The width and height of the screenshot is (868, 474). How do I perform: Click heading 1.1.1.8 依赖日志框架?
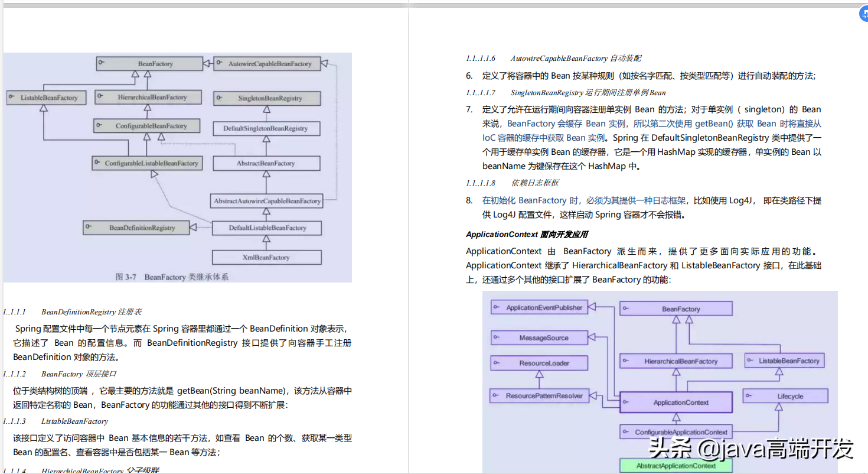pyautogui.click(x=512, y=183)
